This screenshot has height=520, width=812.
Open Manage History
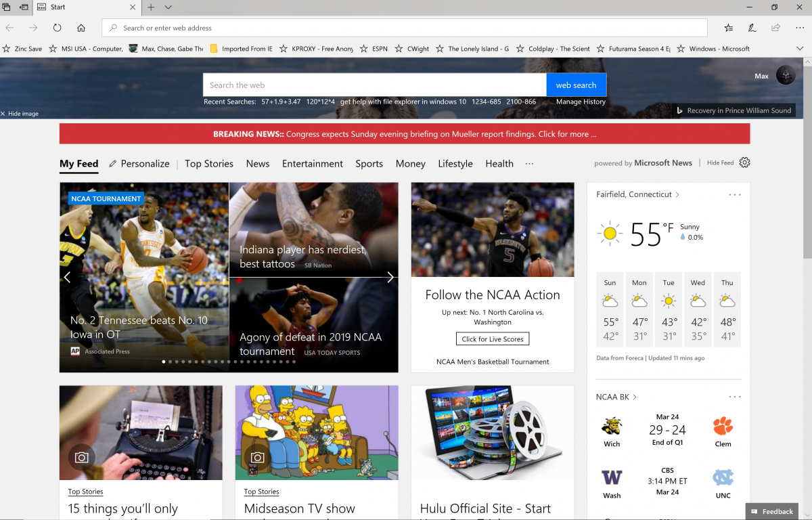(580, 102)
